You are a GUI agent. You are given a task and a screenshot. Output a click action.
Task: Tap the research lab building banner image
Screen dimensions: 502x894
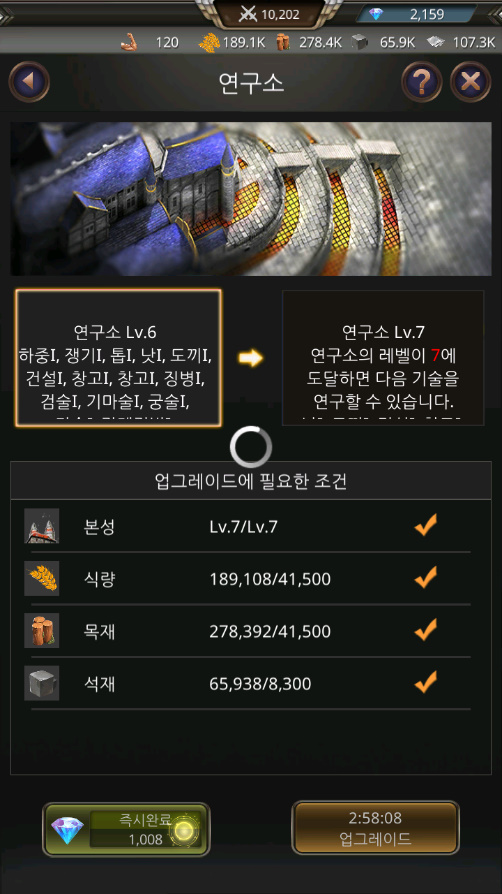[x=251, y=199]
